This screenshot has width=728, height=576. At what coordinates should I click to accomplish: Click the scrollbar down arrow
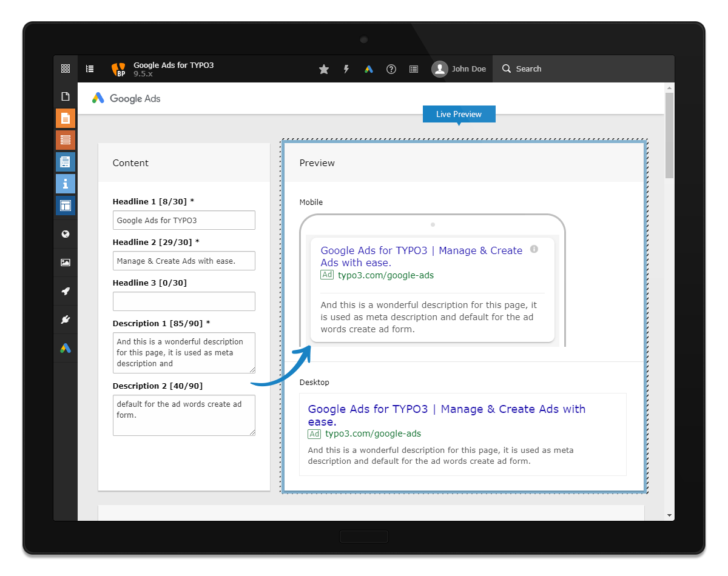pyautogui.click(x=669, y=515)
